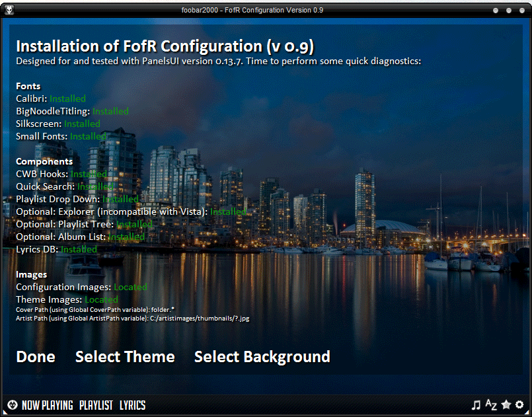
Task: Click the "Optional: Playlist Tree: Installed" row
Action: [x=84, y=224]
